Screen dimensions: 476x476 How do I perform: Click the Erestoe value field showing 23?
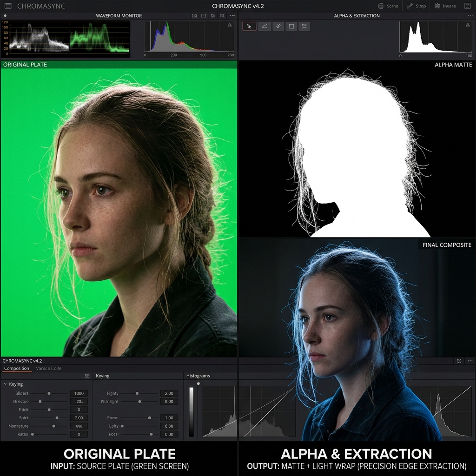79,402
